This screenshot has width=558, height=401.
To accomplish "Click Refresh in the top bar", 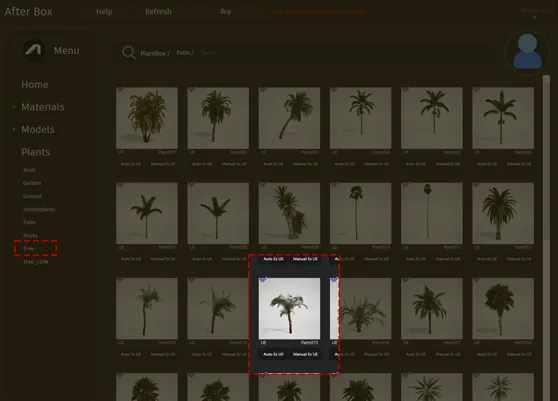I will tap(158, 12).
